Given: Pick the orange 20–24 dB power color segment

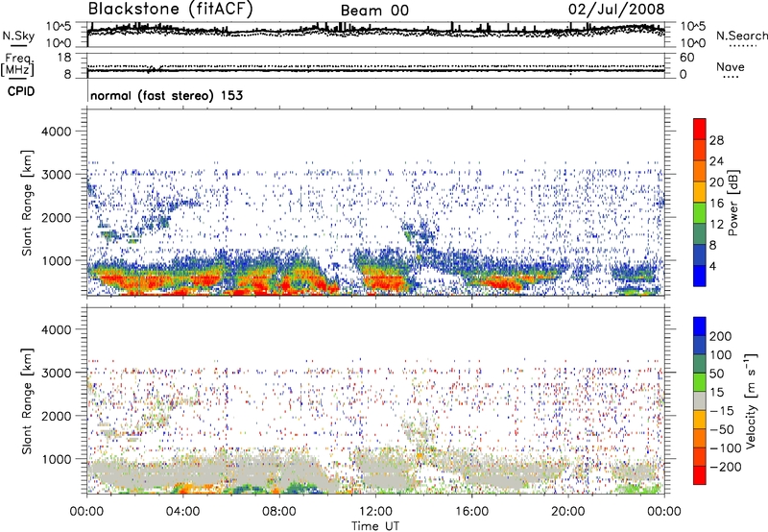Looking at the screenshot, I should click(700, 172).
